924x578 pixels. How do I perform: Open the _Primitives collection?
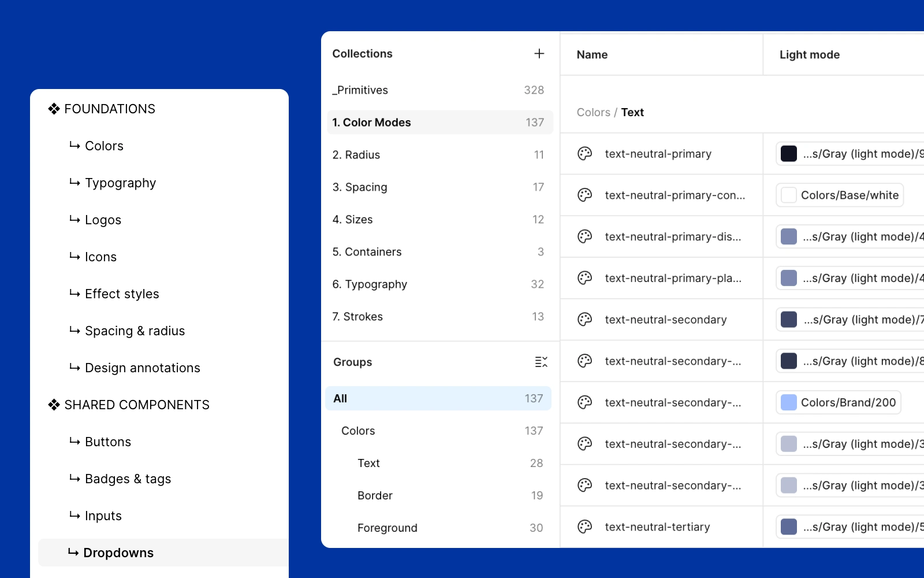pyautogui.click(x=360, y=90)
